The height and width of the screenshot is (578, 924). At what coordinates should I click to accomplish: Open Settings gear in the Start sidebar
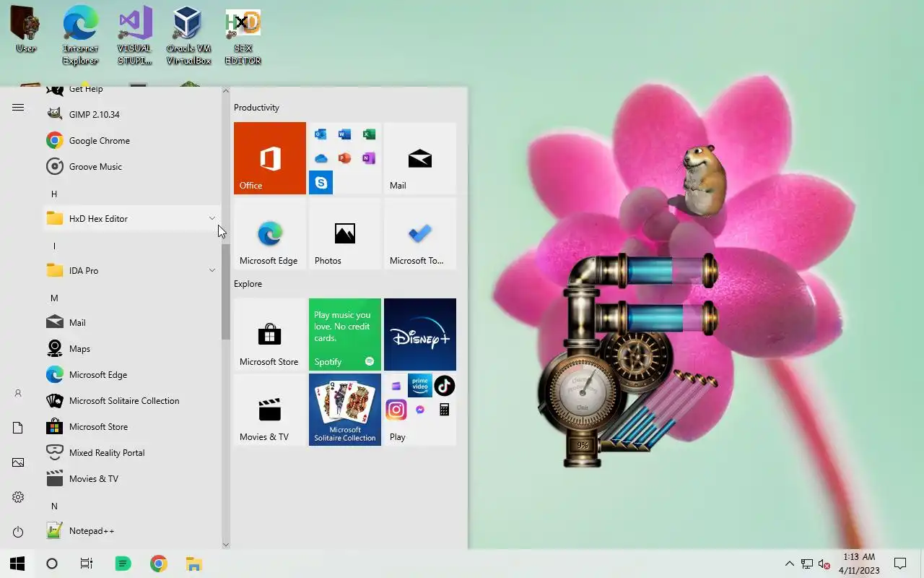tap(18, 497)
